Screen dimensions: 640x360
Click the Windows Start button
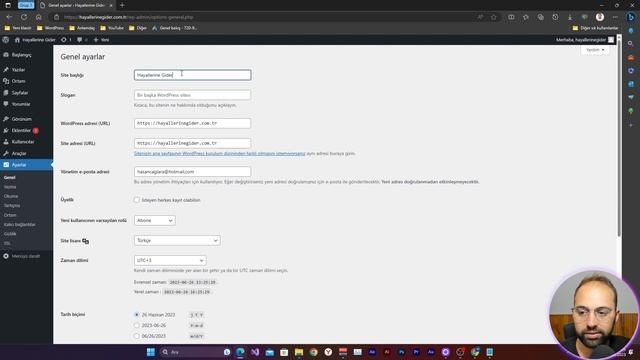click(x=151, y=352)
